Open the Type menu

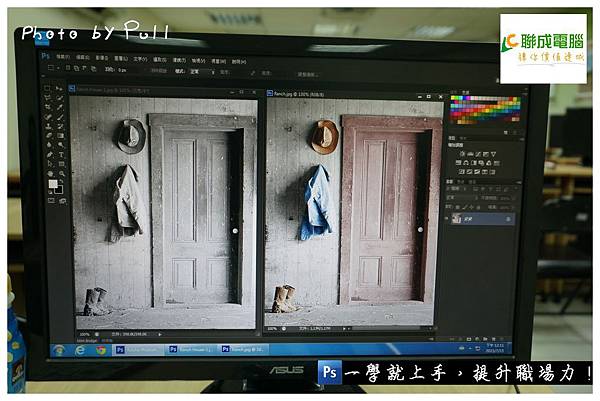(140, 59)
